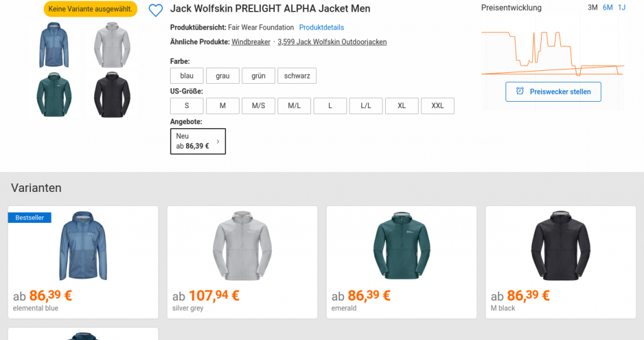This screenshot has height=340, width=644.
Task: Open the emerald variant card
Action: 401,262
